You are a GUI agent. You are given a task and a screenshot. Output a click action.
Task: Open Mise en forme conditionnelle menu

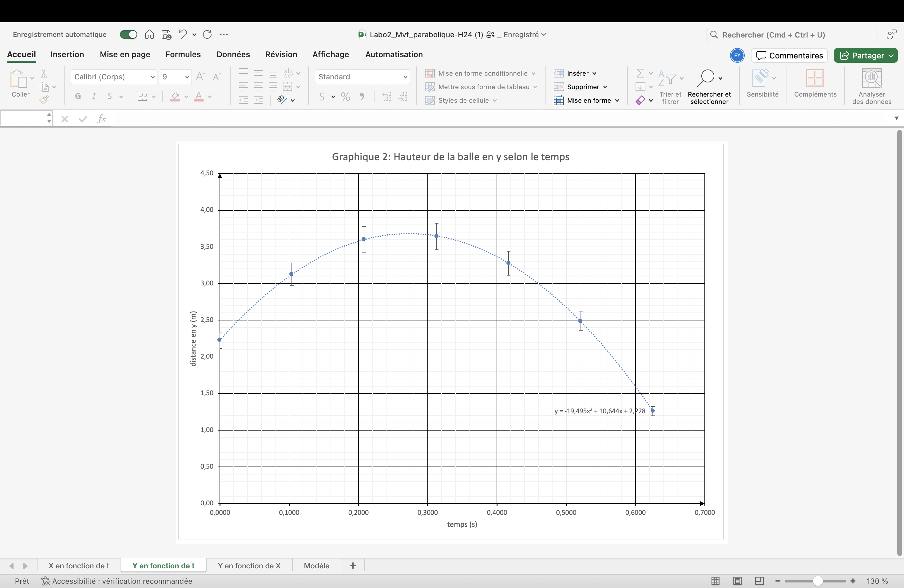click(x=480, y=73)
